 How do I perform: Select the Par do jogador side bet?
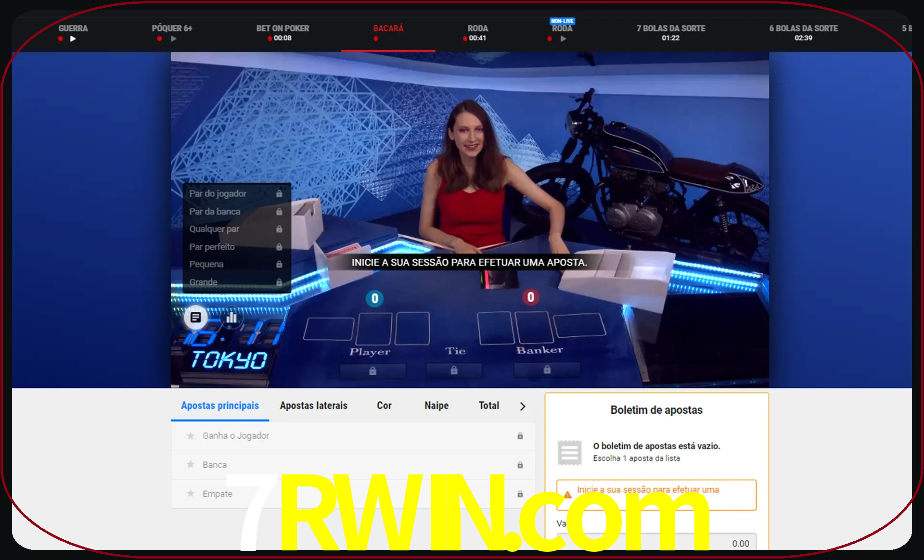(x=237, y=193)
